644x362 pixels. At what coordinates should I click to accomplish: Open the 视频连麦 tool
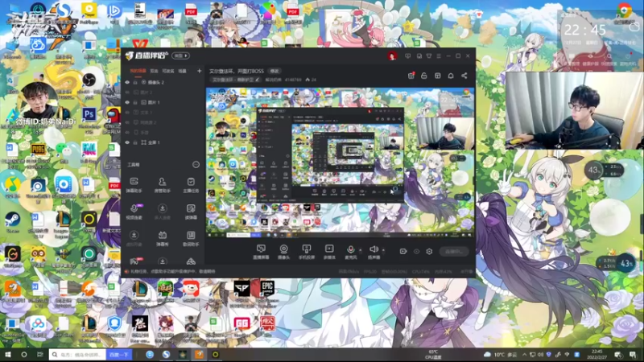pos(134,212)
